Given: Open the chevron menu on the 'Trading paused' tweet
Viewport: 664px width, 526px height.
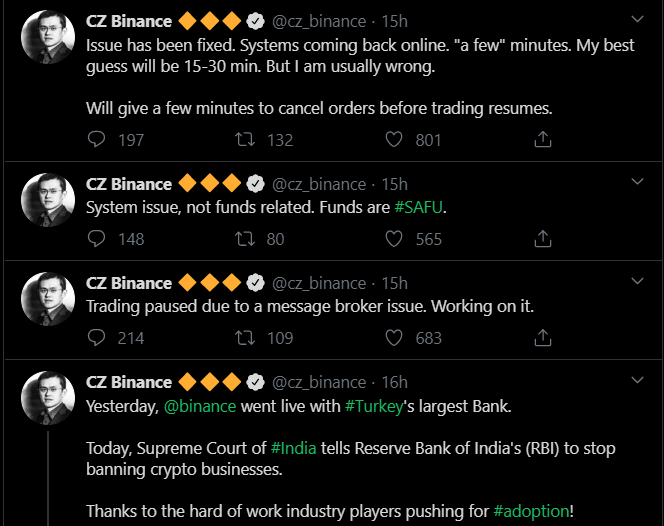Looking at the screenshot, I should [x=638, y=281].
